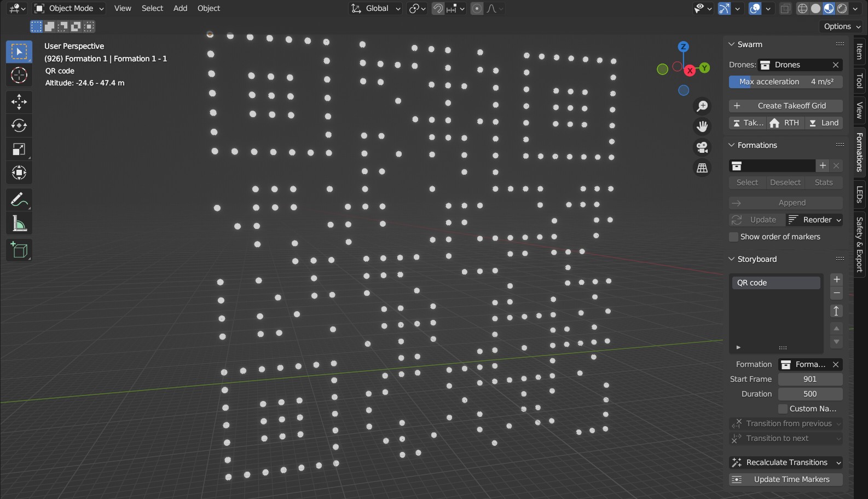This screenshot has width=868, height=499.
Task: Toggle viewport gizmos display
Action: tap(724, 8)
